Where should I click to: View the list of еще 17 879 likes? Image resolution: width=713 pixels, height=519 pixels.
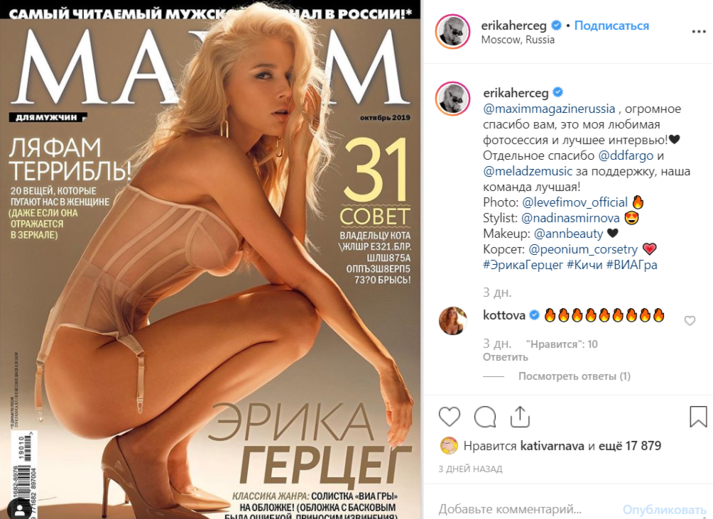630,446
